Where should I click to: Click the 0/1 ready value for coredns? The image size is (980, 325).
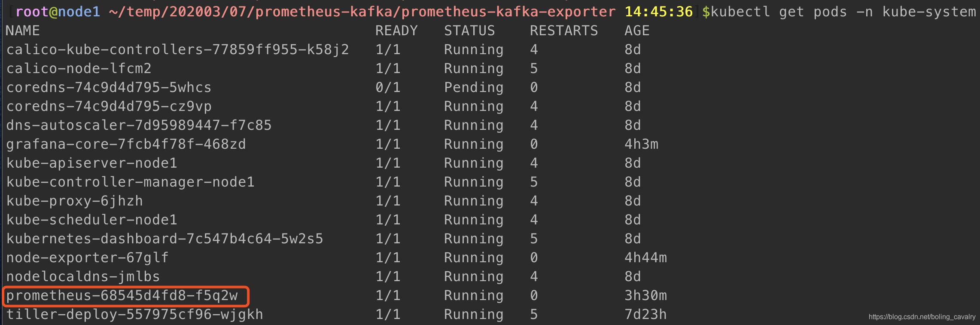click(388, 88)
